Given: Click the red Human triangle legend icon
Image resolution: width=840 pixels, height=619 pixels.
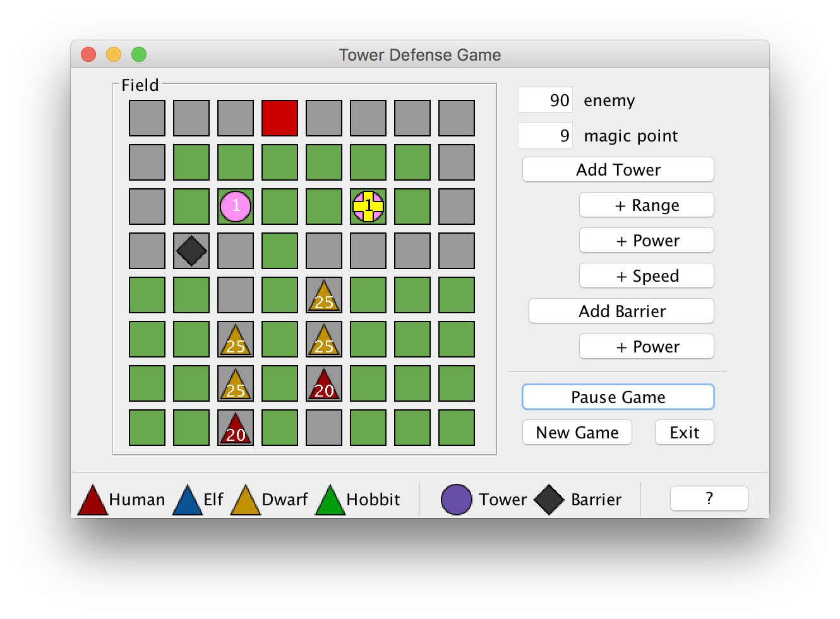Looking at the screenshot, I should (x=93, y=500).
